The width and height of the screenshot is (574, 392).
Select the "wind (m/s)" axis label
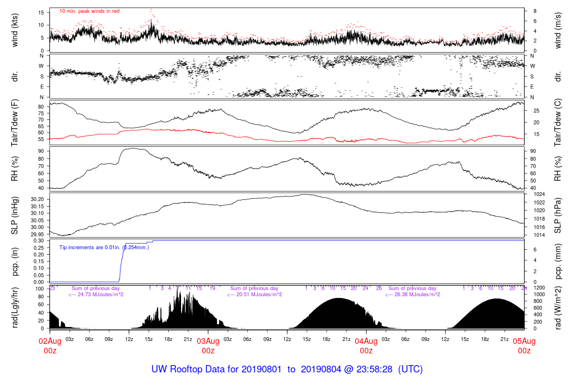[x=558, y=30]
